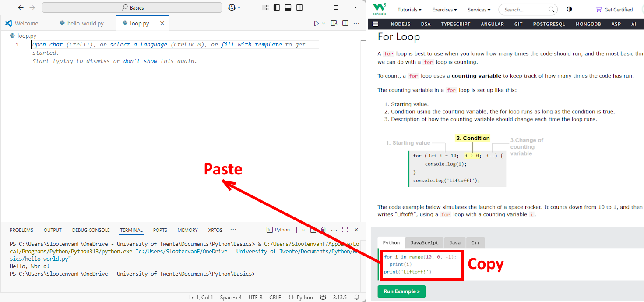Open the Copilot chat icon in title bar
This screenshot has height=302, width=644.
pyautogui.click(x=232, y=7)
